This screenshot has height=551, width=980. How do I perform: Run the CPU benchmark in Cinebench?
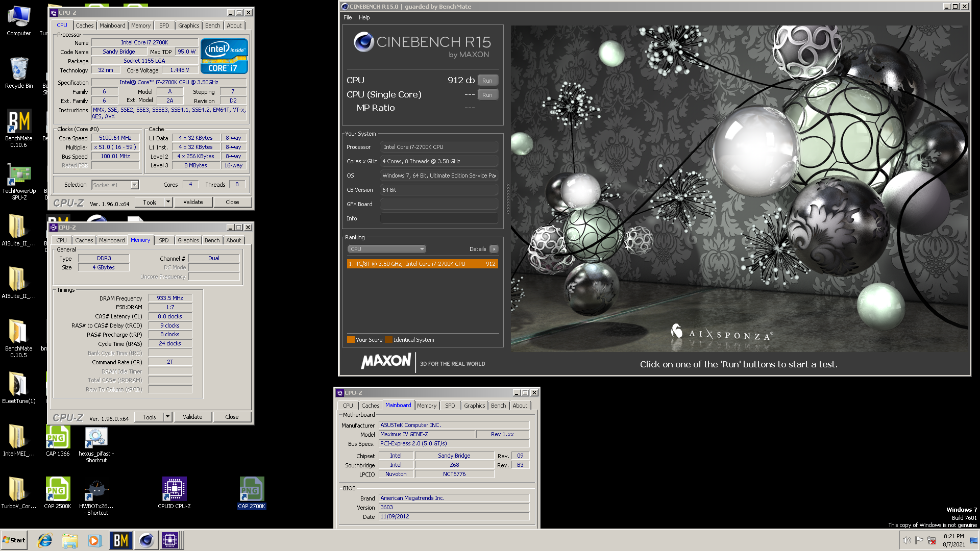point(487,81)
